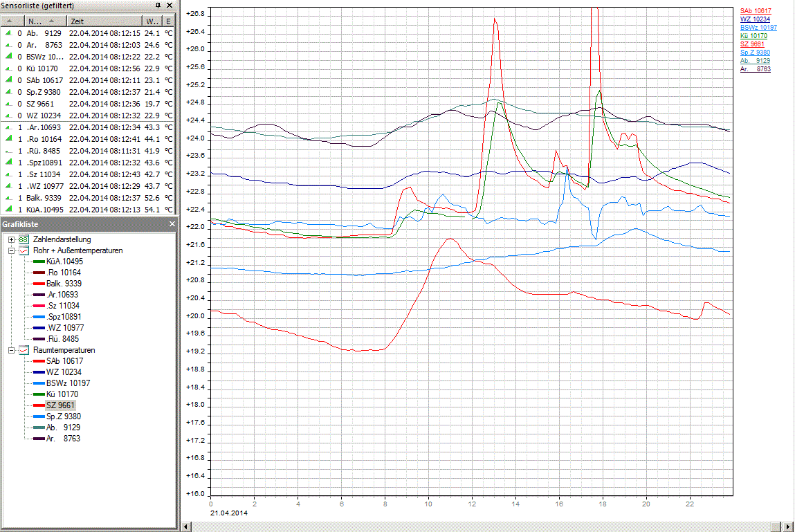Select the Raumtemperaturen tree label
The image size is (795, 532).
[64, 350]
